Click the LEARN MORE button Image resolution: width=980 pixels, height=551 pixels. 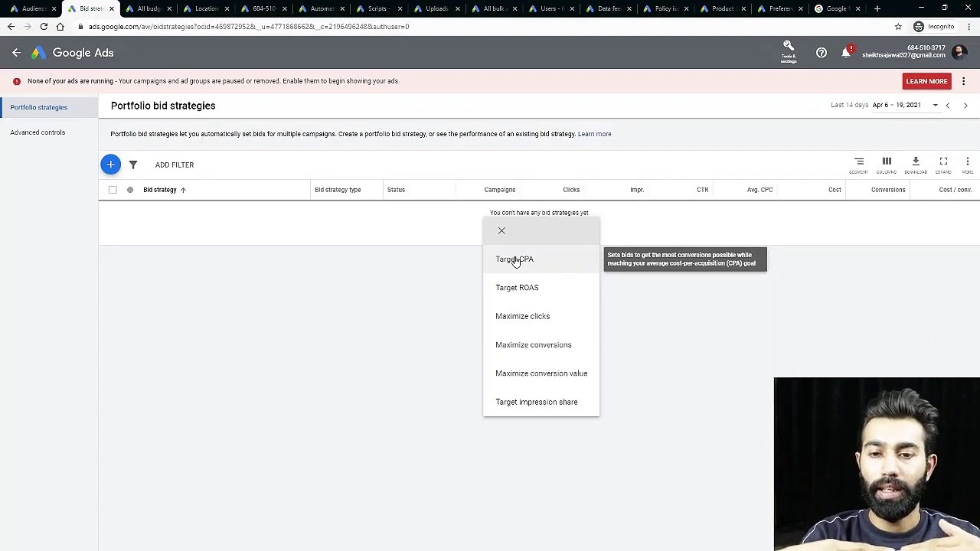(x=926, y=81)
